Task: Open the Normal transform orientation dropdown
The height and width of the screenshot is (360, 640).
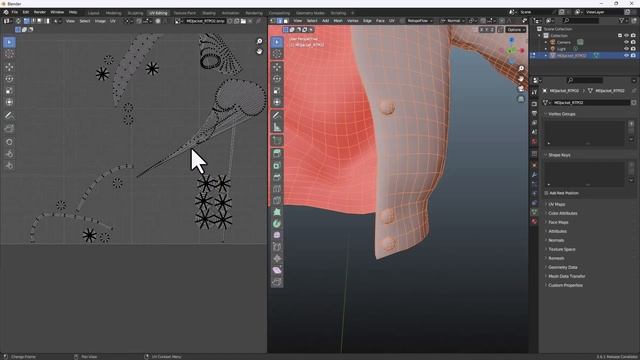Action: pyautogui.click(x=453, y=21)
